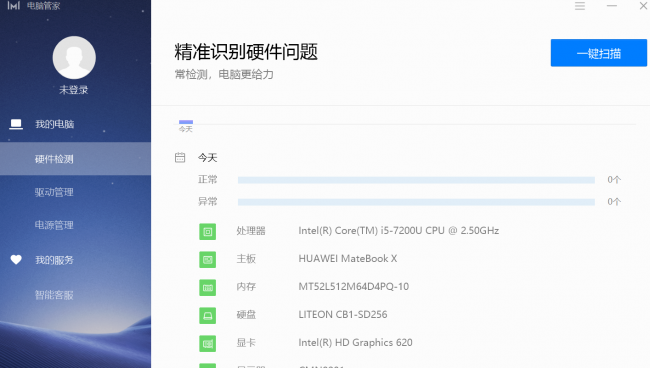Click the HUAWEI MateBook X text
650x368 pixels.
click(347, 259)
